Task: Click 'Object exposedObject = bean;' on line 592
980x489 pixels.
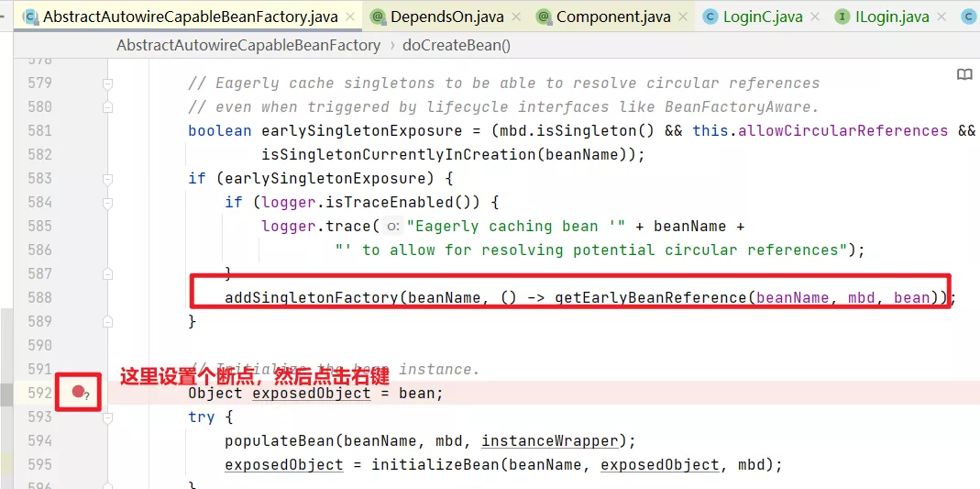Action: tap(315, 394)
